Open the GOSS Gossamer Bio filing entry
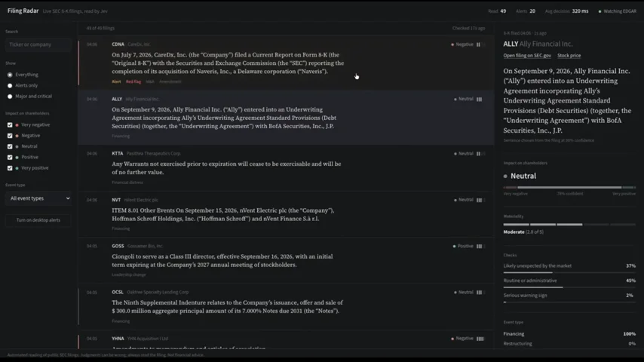Image resolution: width=644 pixels, height=362 pixels. click(286, 260)
